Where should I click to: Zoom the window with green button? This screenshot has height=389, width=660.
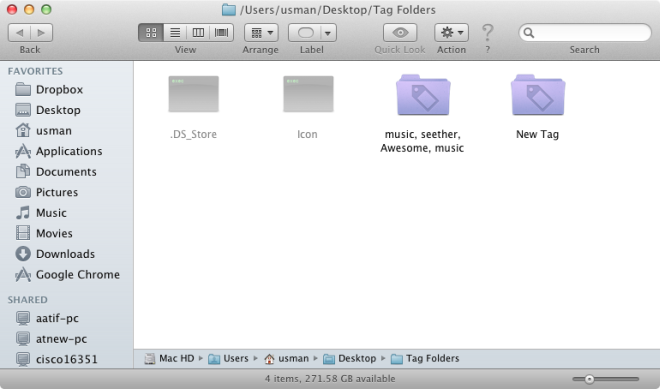(x=46, y=9)
